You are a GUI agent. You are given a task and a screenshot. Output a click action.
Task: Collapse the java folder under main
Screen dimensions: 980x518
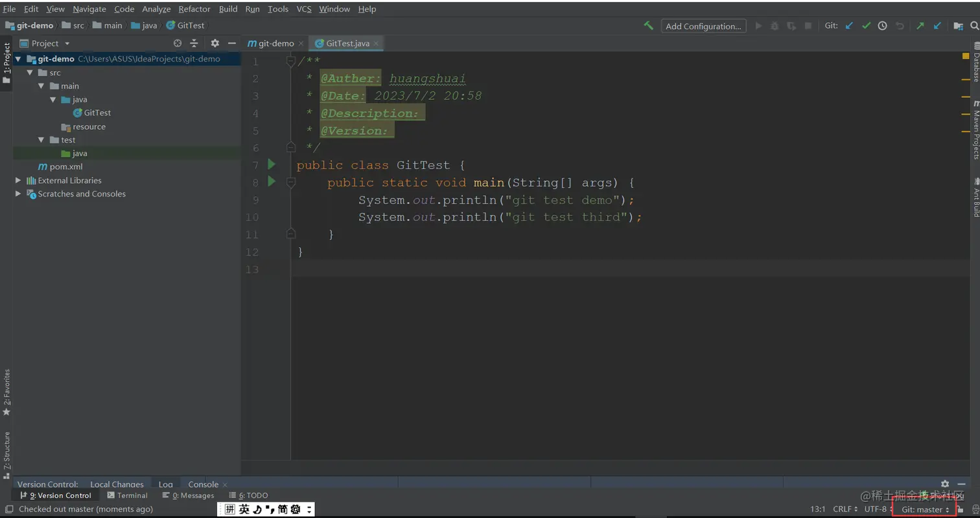(52, 99)
